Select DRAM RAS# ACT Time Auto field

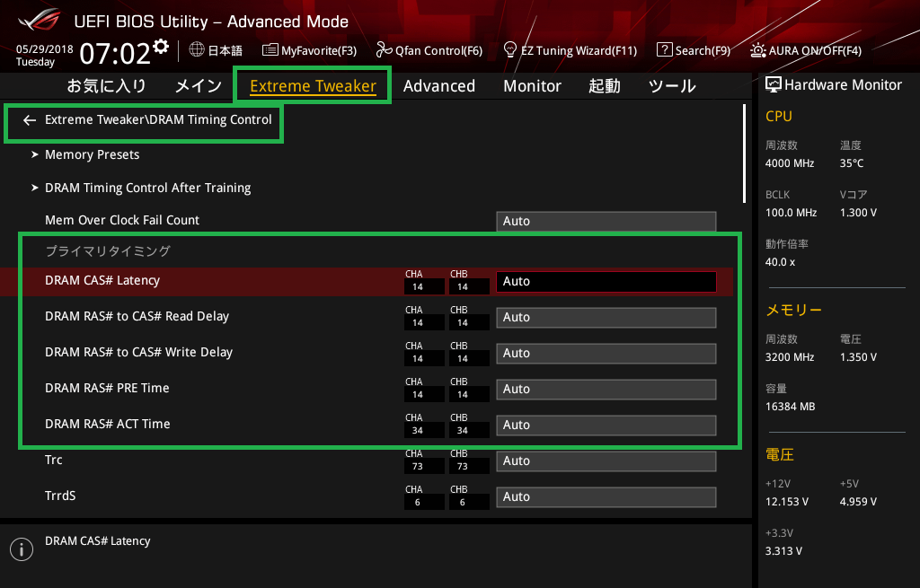(x=606, y=425)
